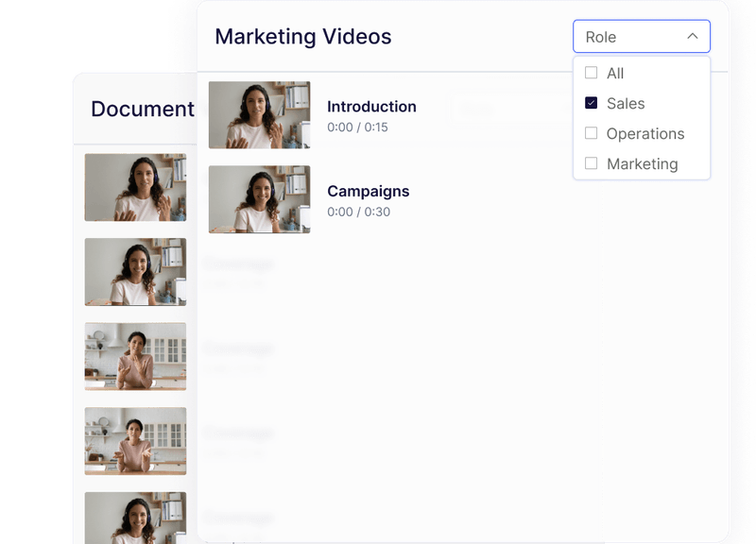Click the topmost thumbnail in Documents sidebar
Image resolution: width=756 pixels, height=544 pixels.
point(135,188)
